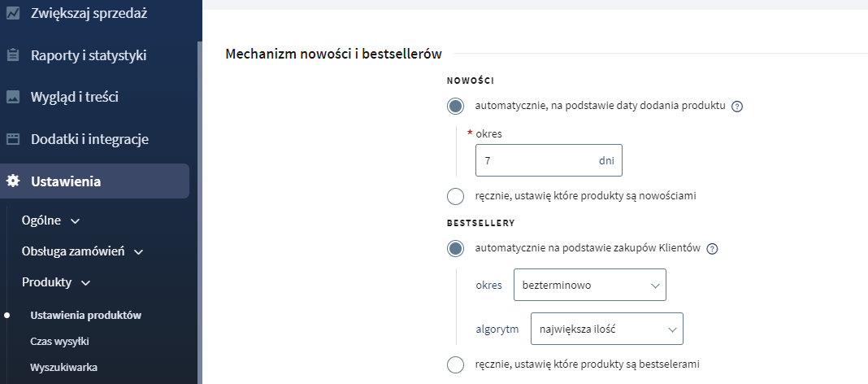Screen dimensions: 868x384
Task: Expand the Ogólne submenu
Action: [x=51, y=220]
